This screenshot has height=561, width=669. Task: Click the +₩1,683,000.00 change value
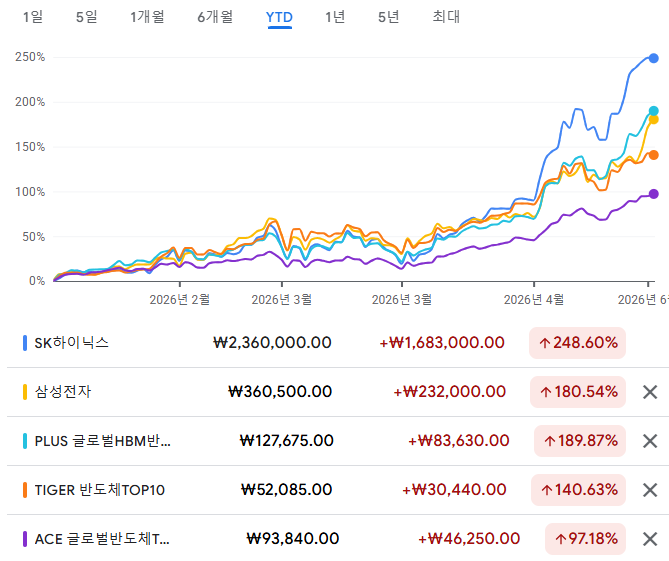(x=442, y=343)
